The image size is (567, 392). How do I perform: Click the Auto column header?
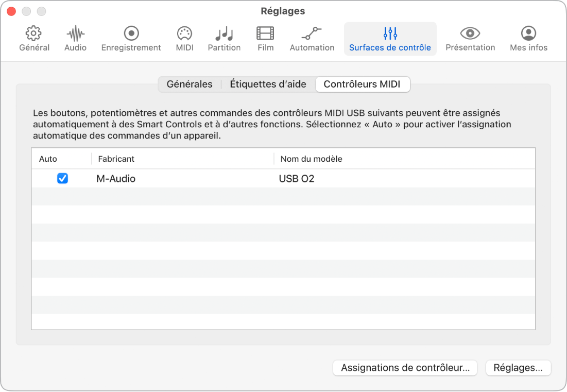pyautogui.click(x=48, y=159)
